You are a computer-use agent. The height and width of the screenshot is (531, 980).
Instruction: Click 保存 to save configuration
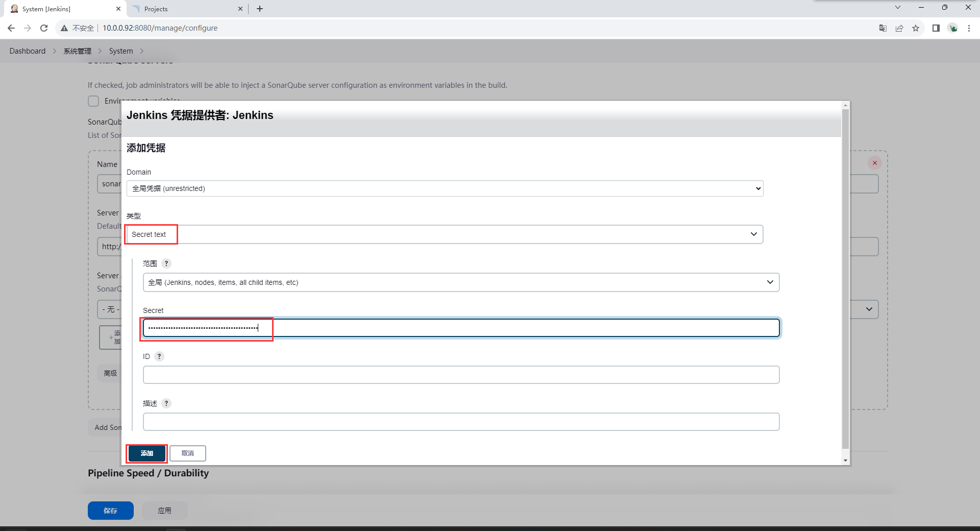tap(111, 511)
